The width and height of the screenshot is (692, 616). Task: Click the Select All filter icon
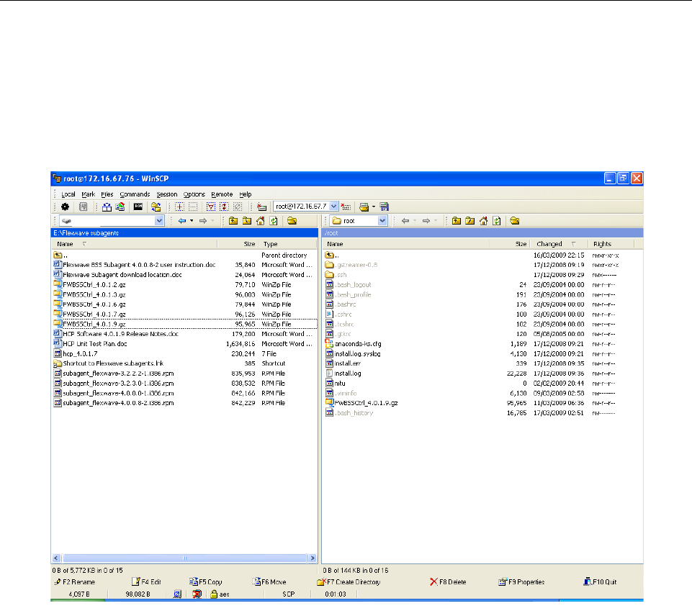(x=211, y=207)
